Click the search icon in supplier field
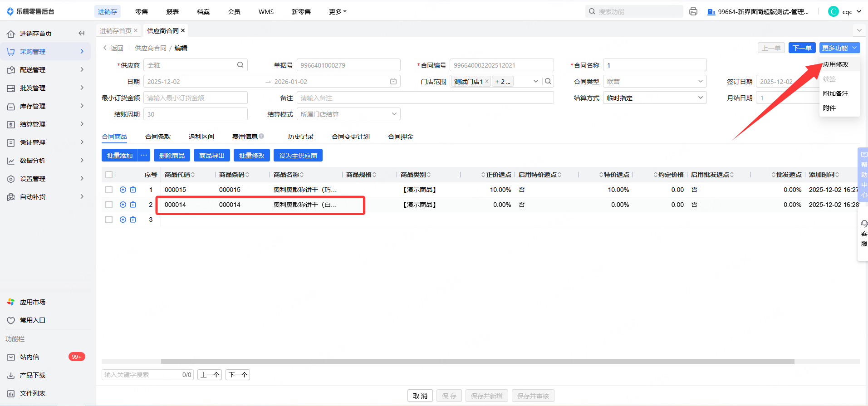Viewport: 868px width, 406px height. tap(240, 65)
